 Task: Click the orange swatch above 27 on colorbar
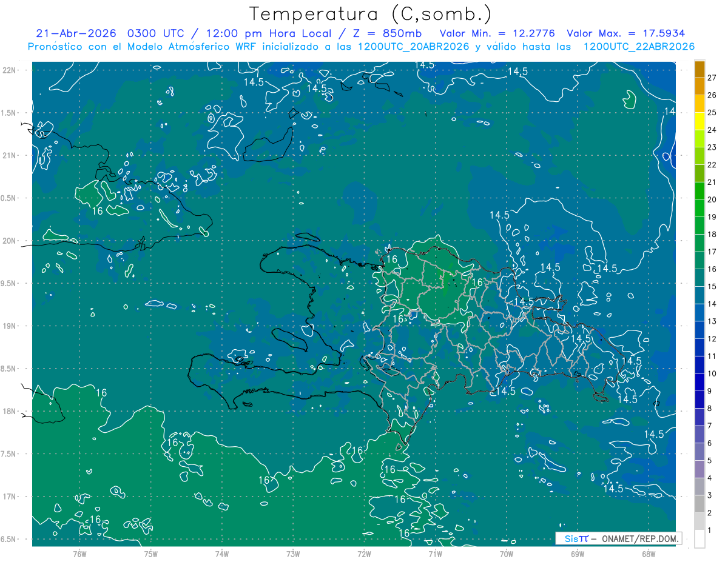(x=699, y=69)
